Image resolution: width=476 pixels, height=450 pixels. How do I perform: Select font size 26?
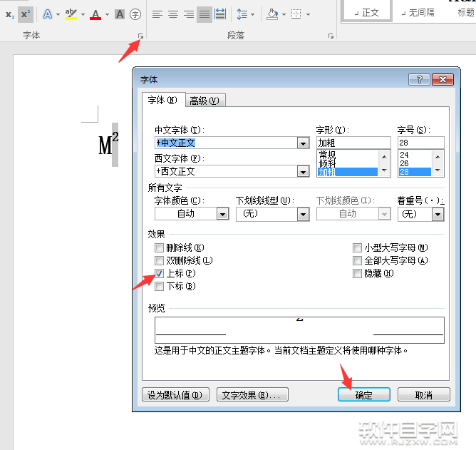415,163
